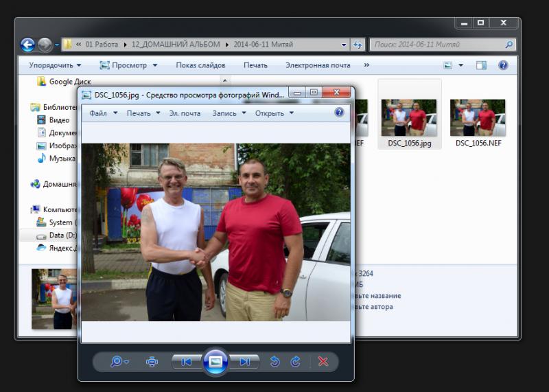Click the Просмотр button in Explorer toolbar
The width and height of the screenshot is (549, 392).
[x=124, y=65]
